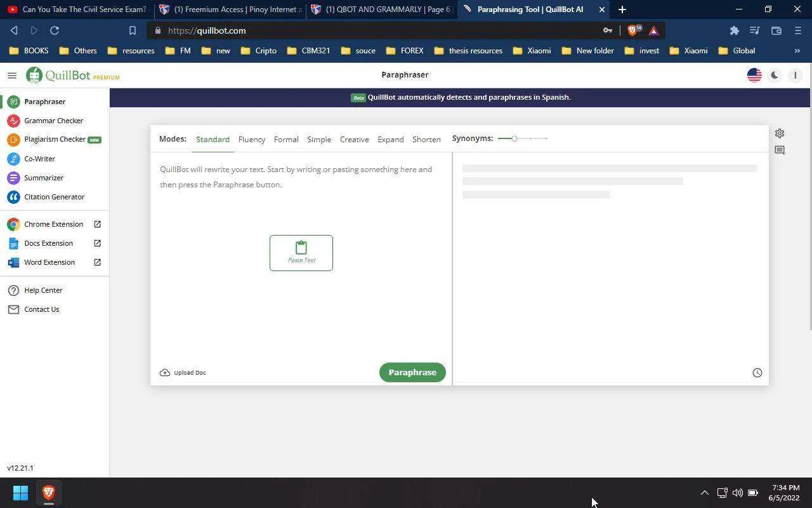The height and width of the screenshot is (508, 812).
Task: Open browser extensions puzzle icon
Action: pos(734,30)
